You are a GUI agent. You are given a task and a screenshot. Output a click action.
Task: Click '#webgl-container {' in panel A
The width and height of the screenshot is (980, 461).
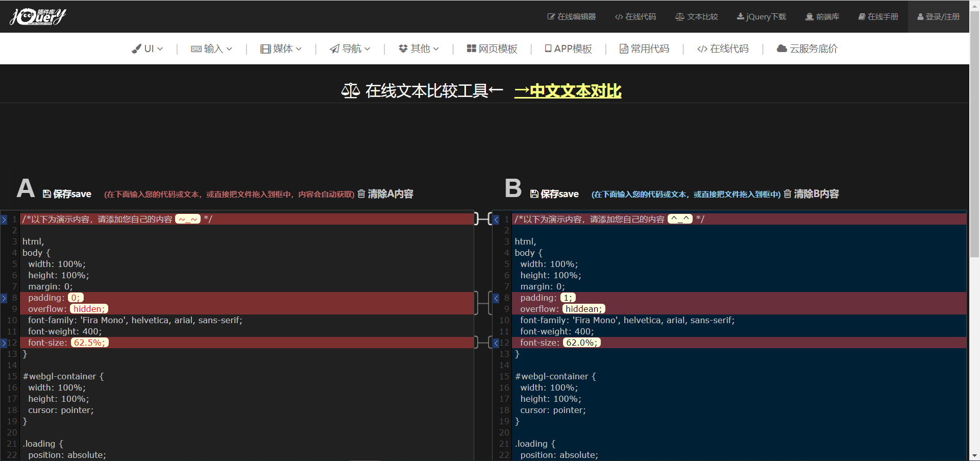click(x=63, y=376)
